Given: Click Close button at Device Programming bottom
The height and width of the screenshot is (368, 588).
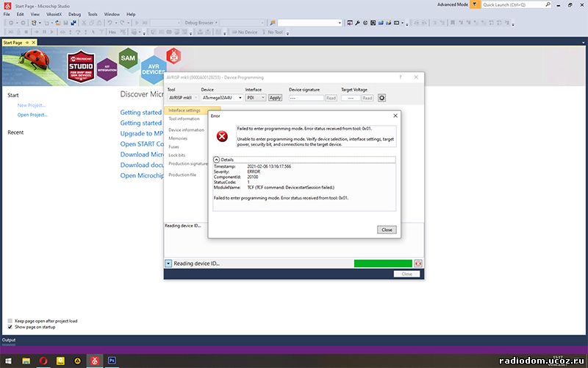Looking at the screenshot, I should 406,274.
